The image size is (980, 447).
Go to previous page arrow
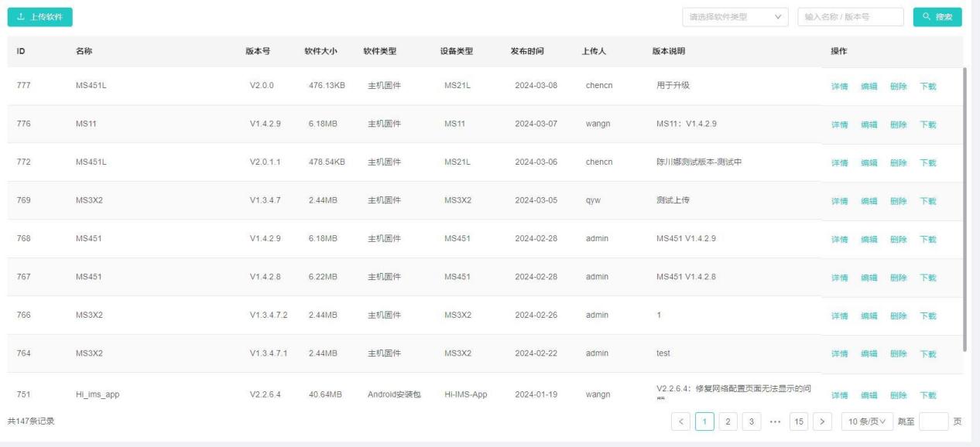coord(681,421)
